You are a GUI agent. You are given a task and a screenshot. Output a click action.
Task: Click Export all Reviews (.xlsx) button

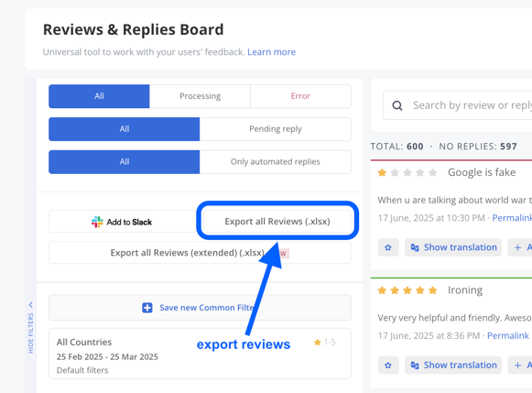(277, 222)
